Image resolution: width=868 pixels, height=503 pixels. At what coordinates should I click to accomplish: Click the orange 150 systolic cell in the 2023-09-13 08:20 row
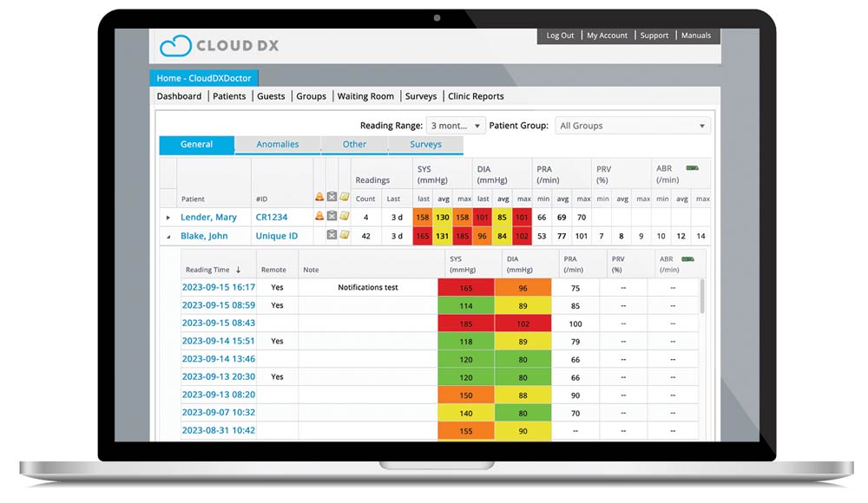[466, 395]
